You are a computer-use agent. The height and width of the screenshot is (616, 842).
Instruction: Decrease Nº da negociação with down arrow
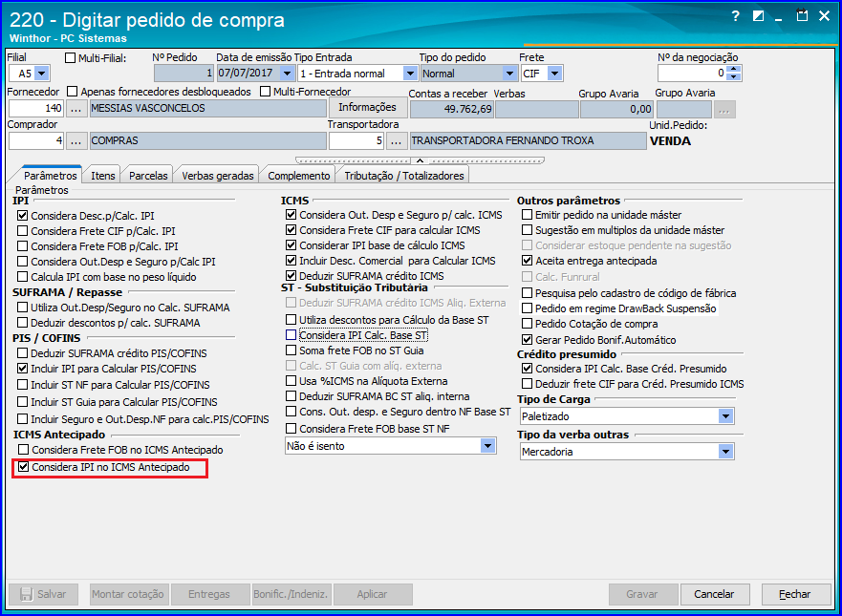click(x=736, y=76)
